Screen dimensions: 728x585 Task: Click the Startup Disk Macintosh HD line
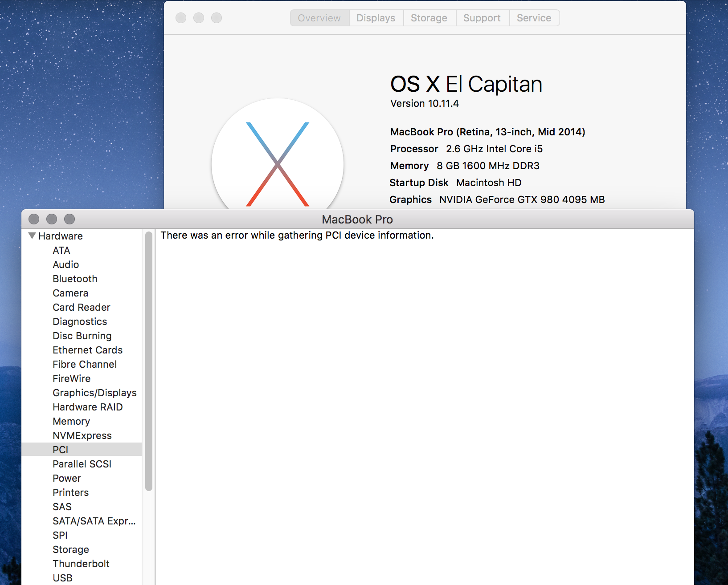point(455,183)
